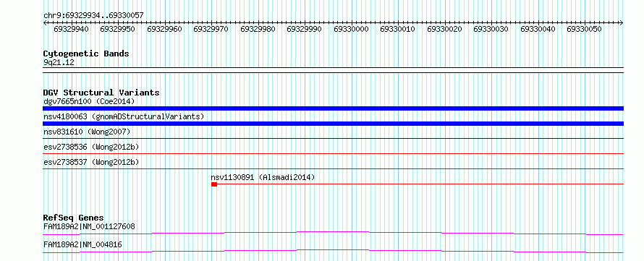The height and width of the screenshot is (261, 644).
Task: Open variant nsv831610 (Wong2007) label
Action: [x=87, y=132]
